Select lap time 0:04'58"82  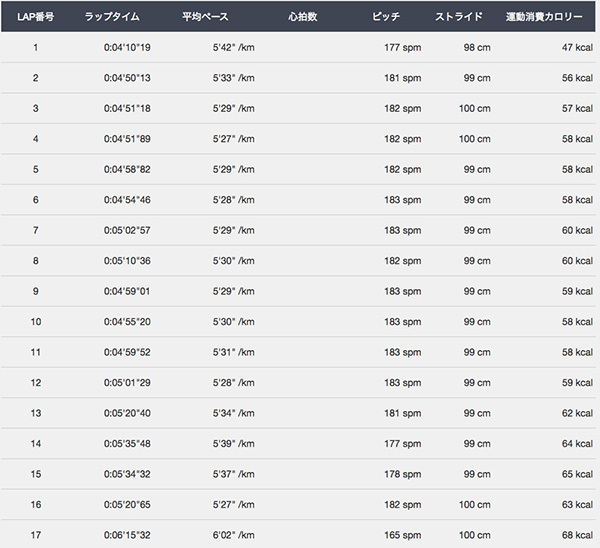coord(127,170)
